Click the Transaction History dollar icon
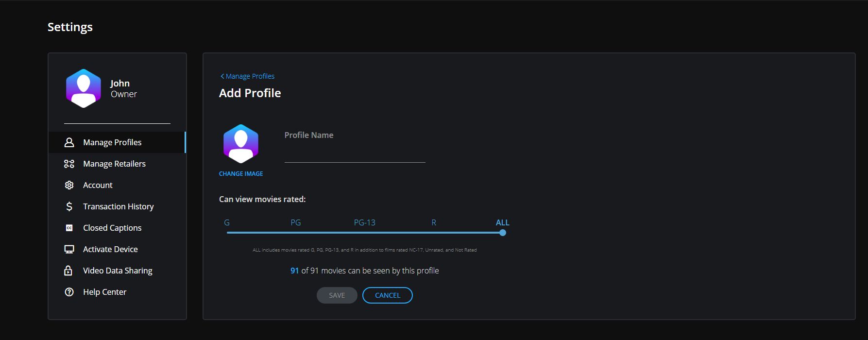The height and width of the screenshot is (340, 868). 69,206
